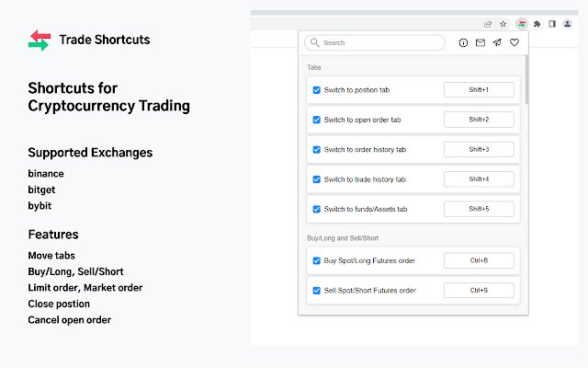This screenshot has height=368, width=588.
Task: Click the 'Trade Shortcuts' title text
Action: pos(105,40)
